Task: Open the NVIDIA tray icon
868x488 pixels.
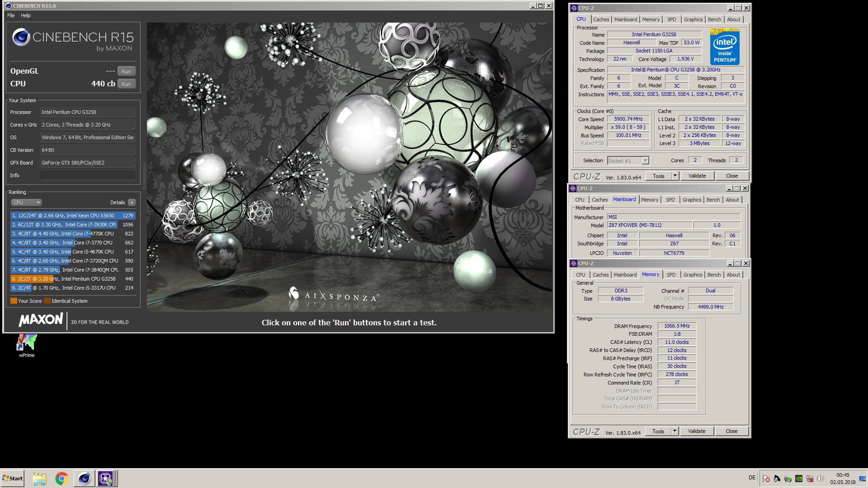Action: 799,479
